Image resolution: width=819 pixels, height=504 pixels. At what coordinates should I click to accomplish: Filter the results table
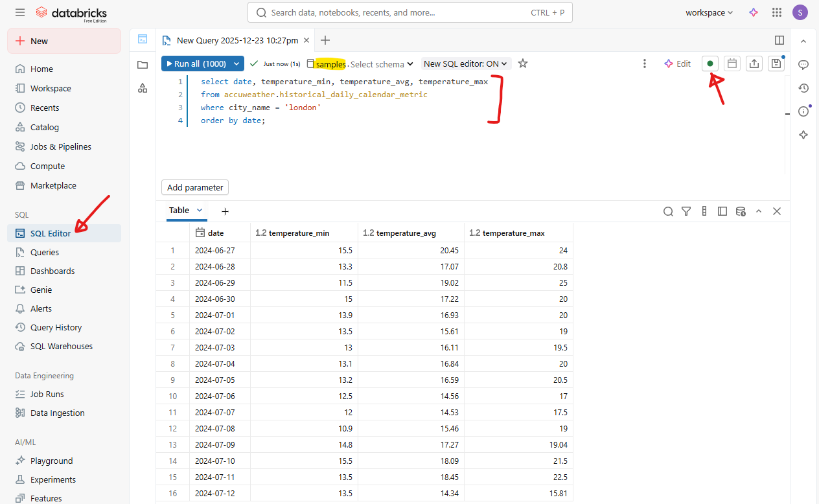pyautogui.click(x=686, y=211)
